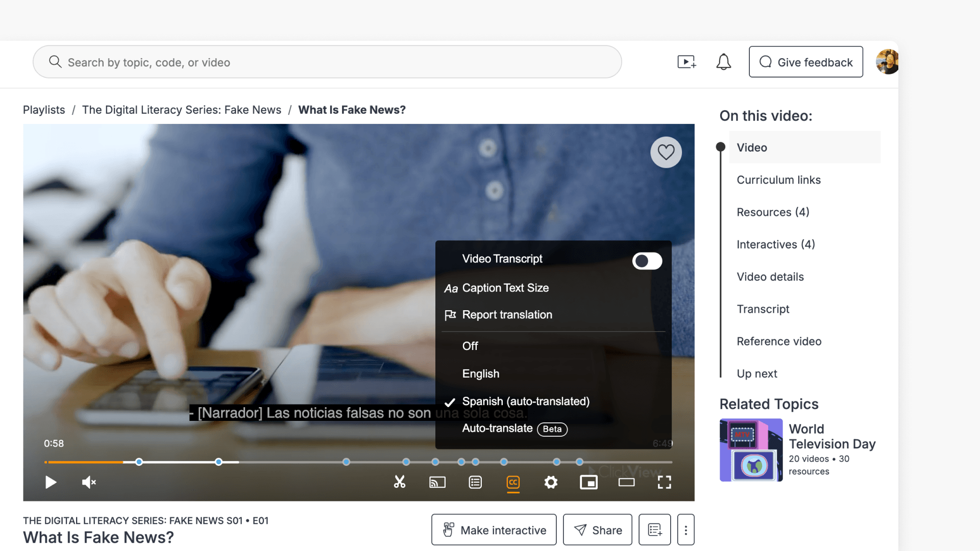Play the video
This screenshot has height=551, width=980.
coord(51,482)
